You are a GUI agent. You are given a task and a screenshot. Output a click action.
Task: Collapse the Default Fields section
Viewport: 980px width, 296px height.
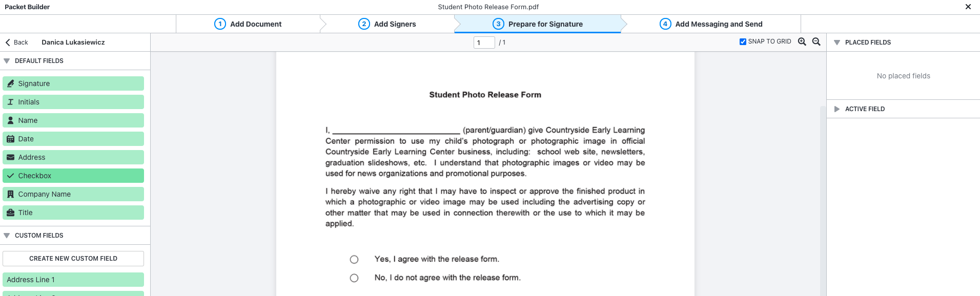7,61
